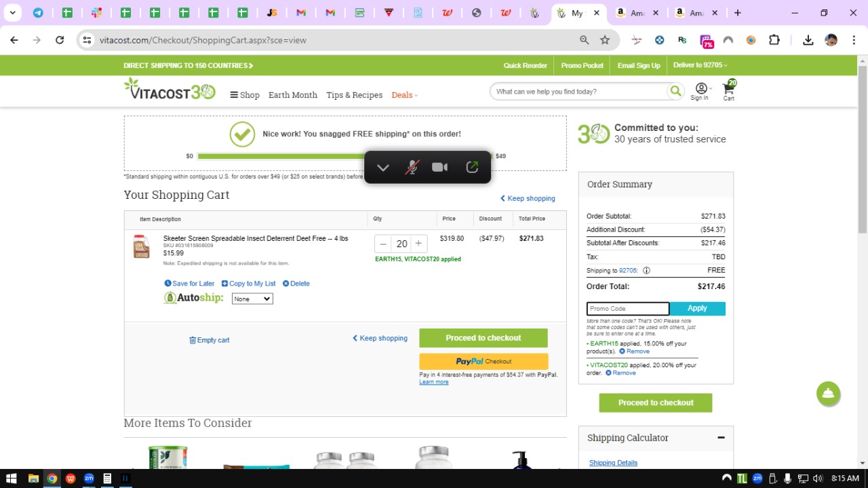Go back with browser back arrow

point(14,40)
